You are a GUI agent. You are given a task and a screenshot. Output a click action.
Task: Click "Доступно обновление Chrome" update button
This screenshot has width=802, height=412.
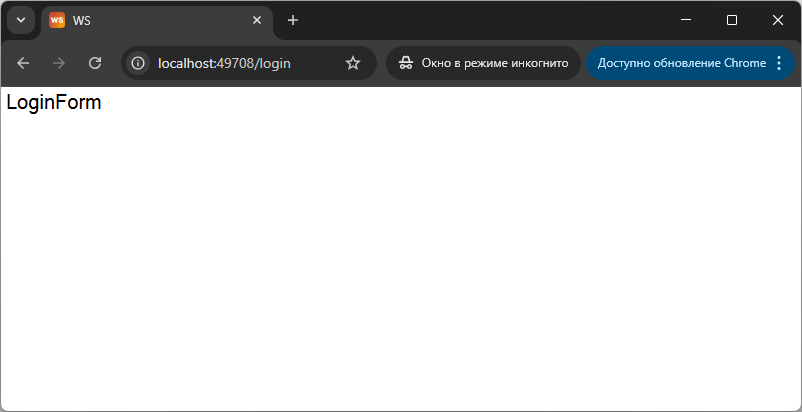[x=681, y=63]
